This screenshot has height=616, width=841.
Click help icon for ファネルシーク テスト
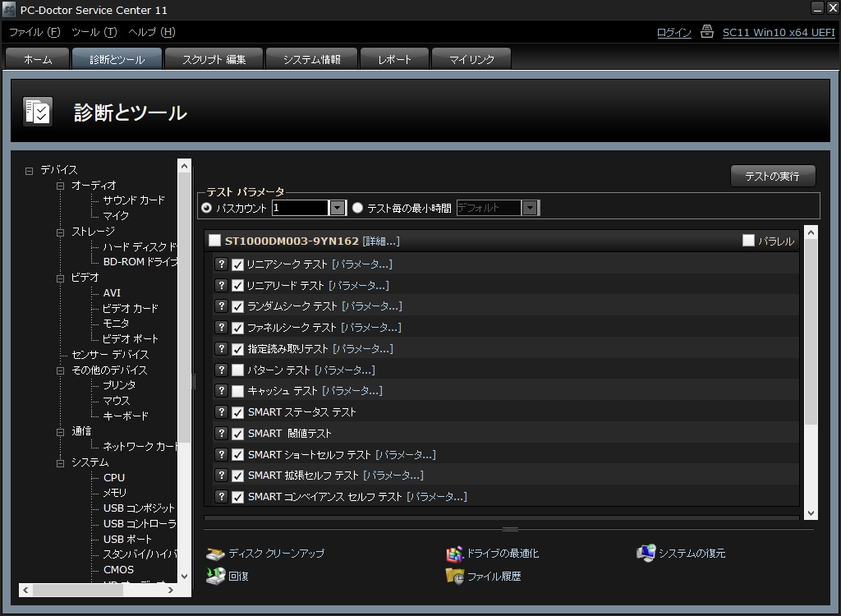coord(221,328)
